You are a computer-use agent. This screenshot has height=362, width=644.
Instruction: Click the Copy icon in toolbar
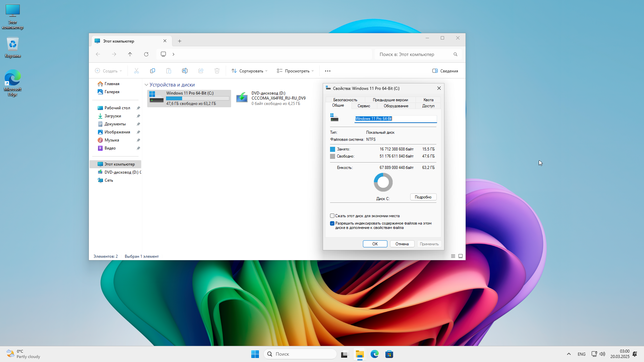pyautogui.click(x=153, y=71)
